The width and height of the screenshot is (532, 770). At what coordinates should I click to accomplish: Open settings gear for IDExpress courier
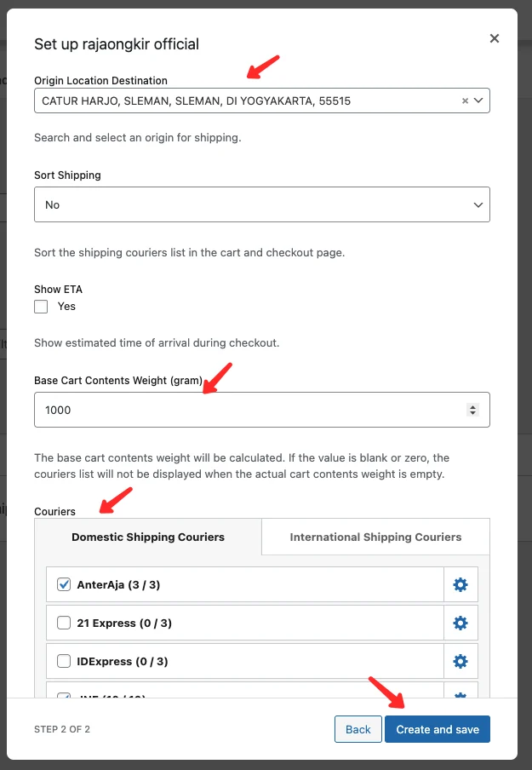[x=460, y=661]
